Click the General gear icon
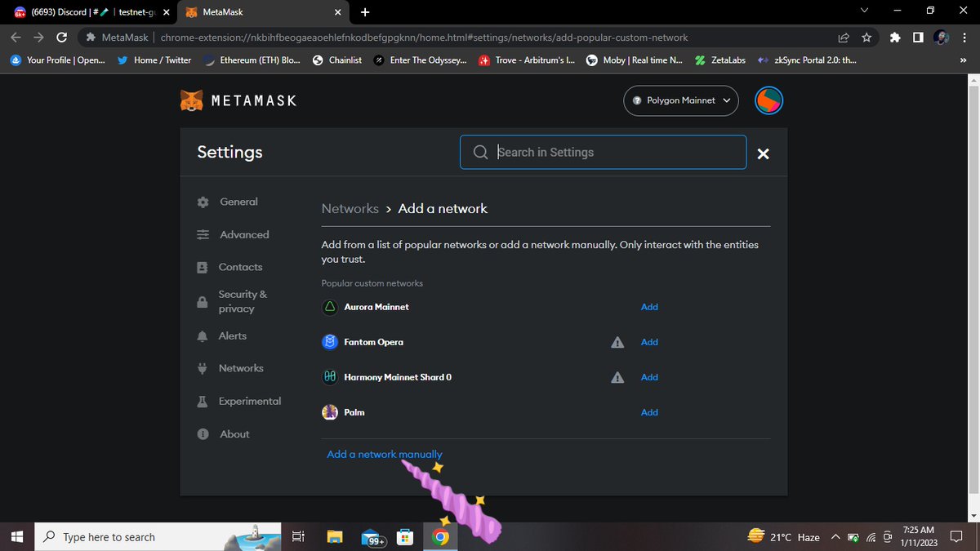 [x=203, y=202]
